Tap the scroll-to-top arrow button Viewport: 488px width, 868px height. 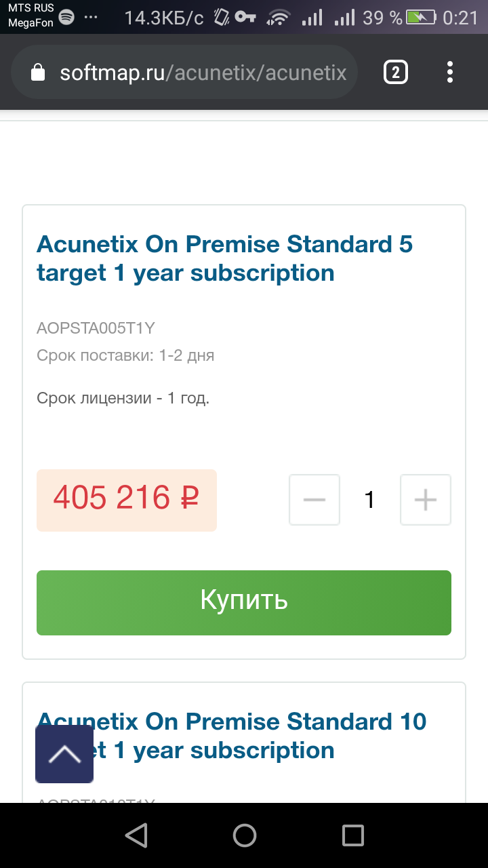pos(64,753)
